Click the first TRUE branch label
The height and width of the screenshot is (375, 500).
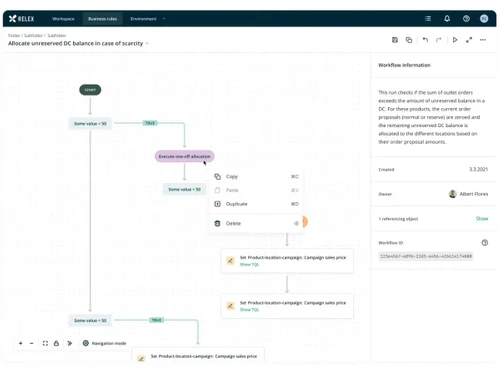point(150,123)
